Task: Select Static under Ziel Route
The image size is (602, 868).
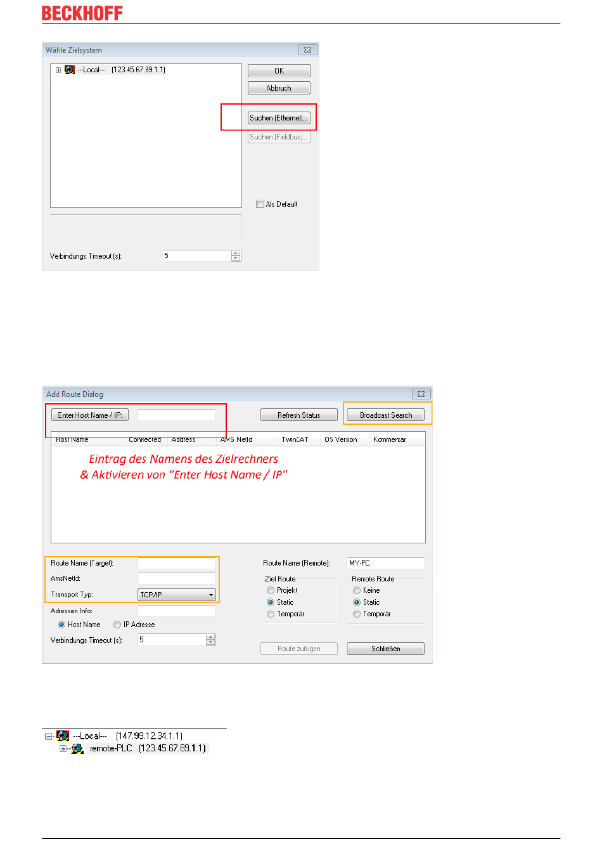Action: coord(271,602)
